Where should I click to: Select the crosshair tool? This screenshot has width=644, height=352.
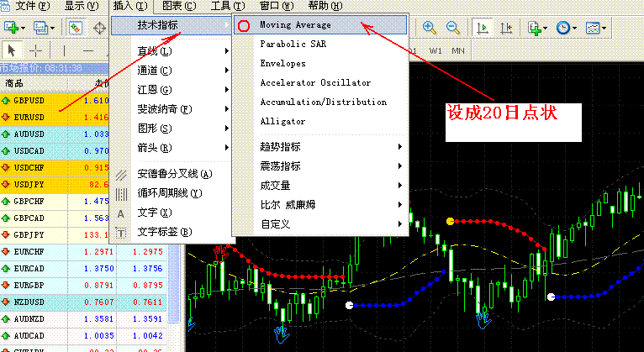36,50
